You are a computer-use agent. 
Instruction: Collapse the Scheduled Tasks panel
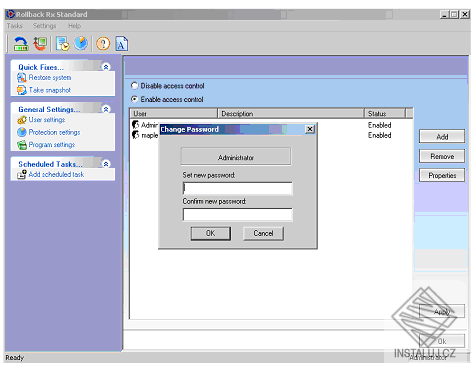(x=106, y=164)
